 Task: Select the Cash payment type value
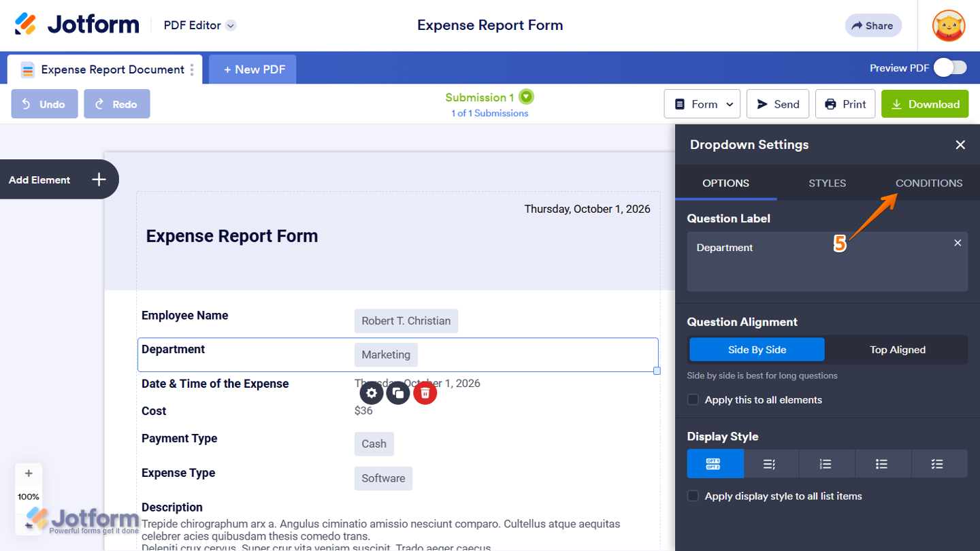pos(374,444)
